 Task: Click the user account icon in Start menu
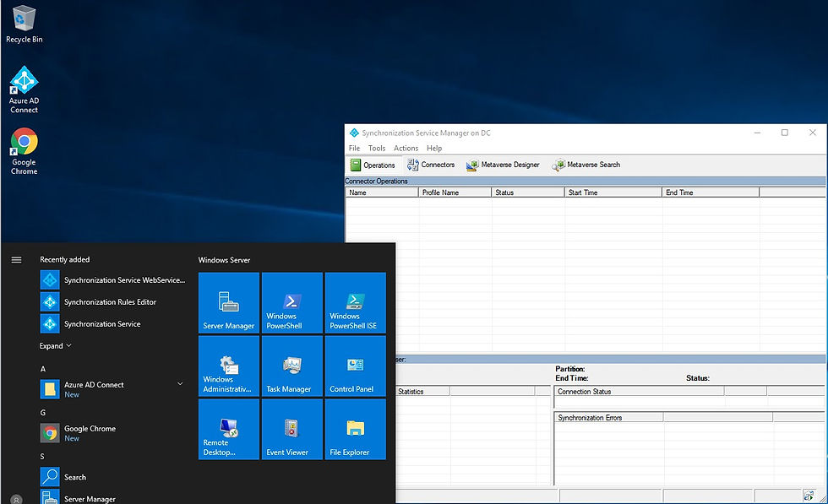coord(16,499)
